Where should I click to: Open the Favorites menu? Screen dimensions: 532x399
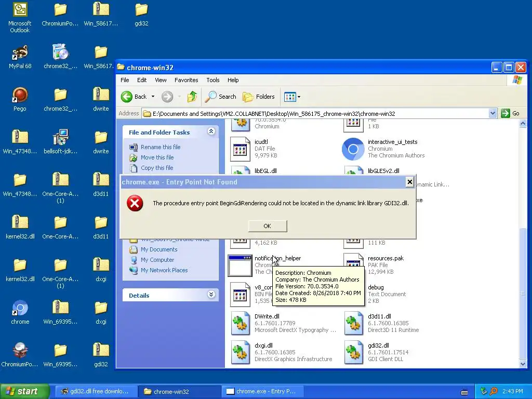(187, 80)
